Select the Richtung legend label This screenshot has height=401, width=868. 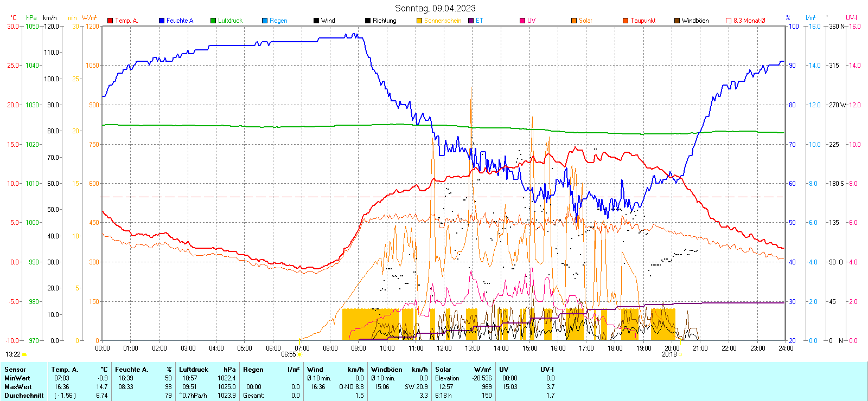pyautogui.click(x=384, y=21)
